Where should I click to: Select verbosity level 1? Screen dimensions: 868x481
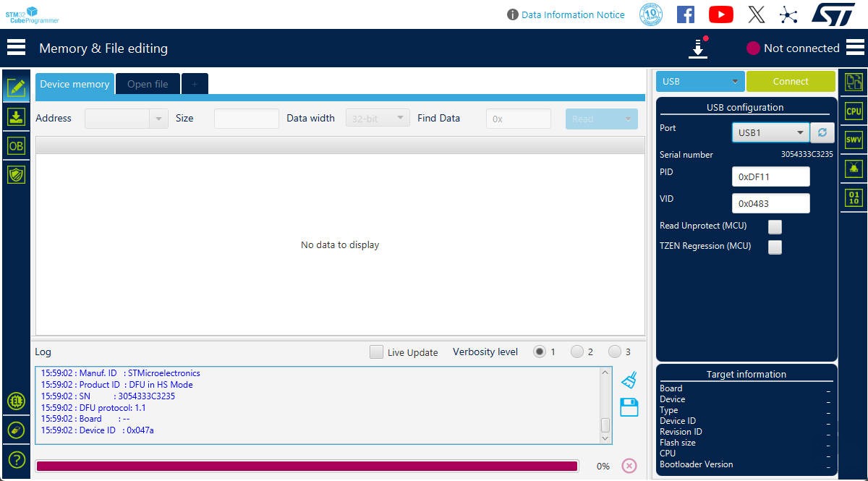540,352
